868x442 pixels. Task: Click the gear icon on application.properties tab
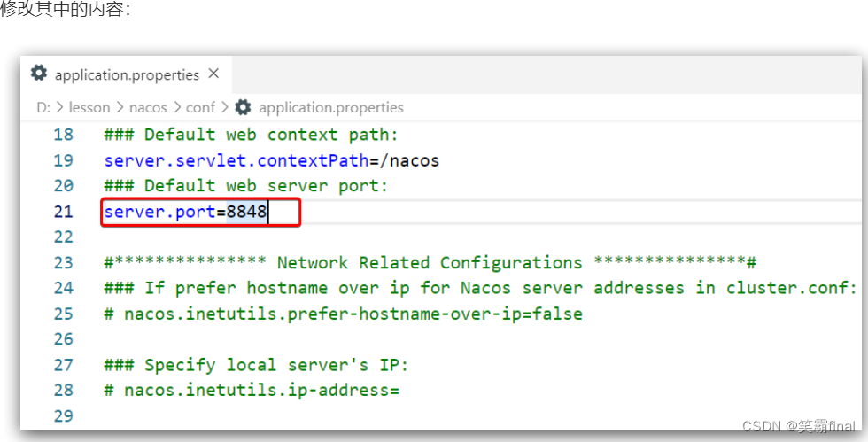[x=39, y=73]
